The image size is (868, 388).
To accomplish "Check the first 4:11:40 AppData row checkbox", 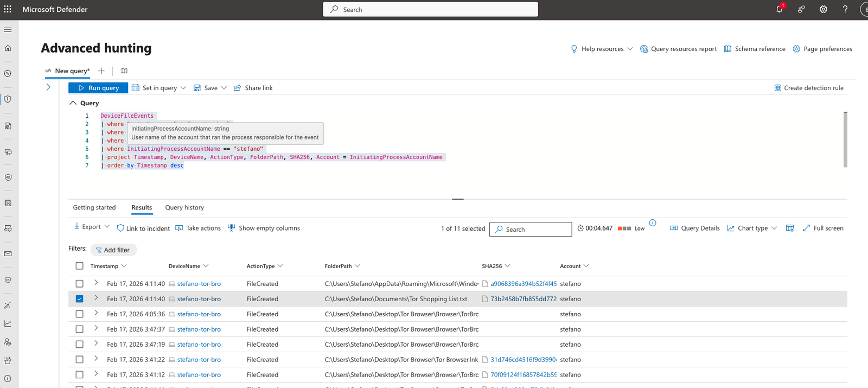I will [80, 284].
